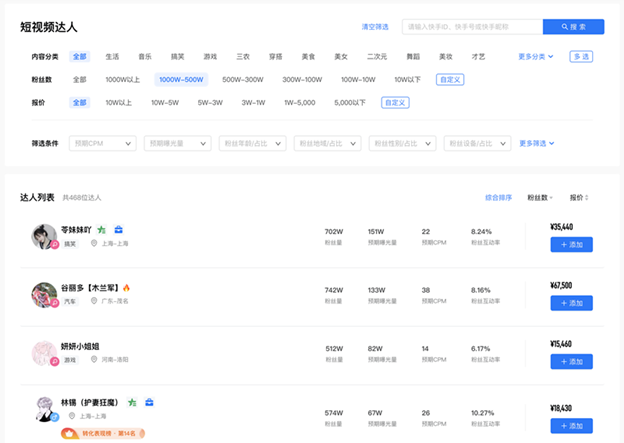The image size is (624, 443).
Task: Click the 转化表现榜 第14名 ranking badge
Action: click(x=103, y=433)
